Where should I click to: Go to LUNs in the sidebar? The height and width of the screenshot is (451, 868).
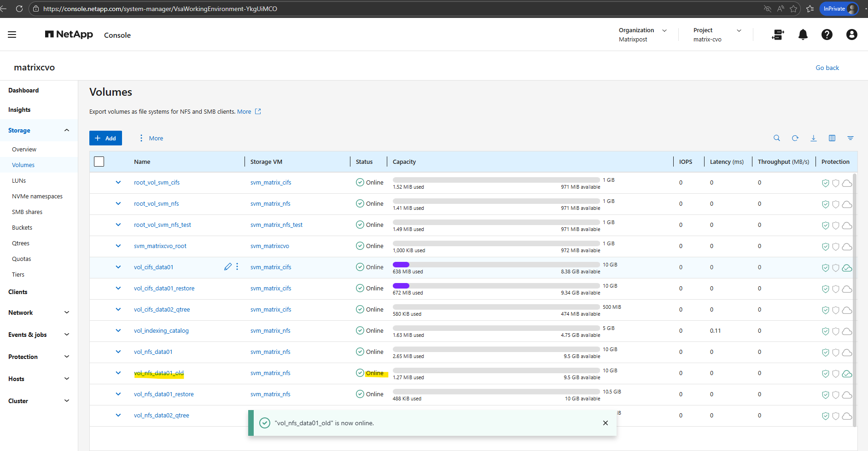(19, 181)
